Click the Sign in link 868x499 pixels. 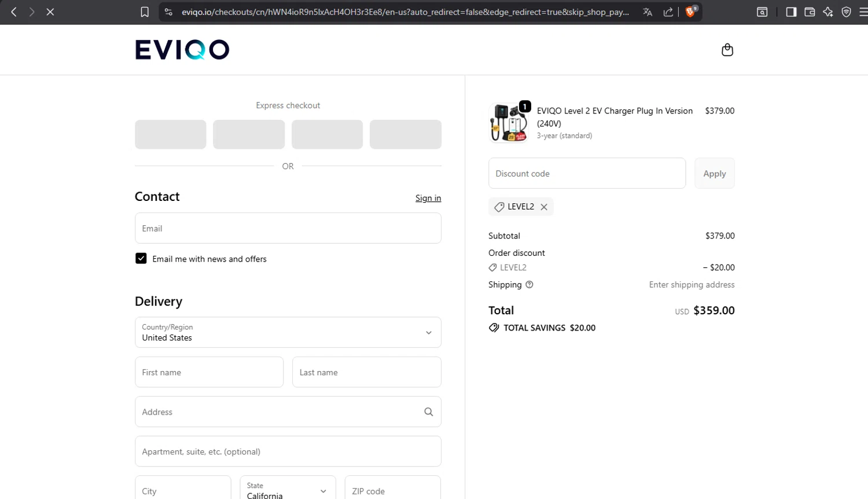(x=428, y=198)
